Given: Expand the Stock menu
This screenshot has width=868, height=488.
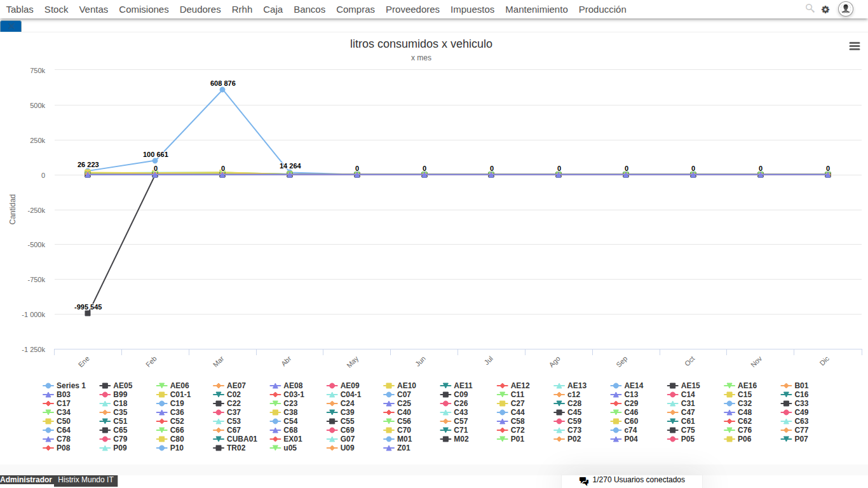Looking at the screenshot, I should 57,10.
